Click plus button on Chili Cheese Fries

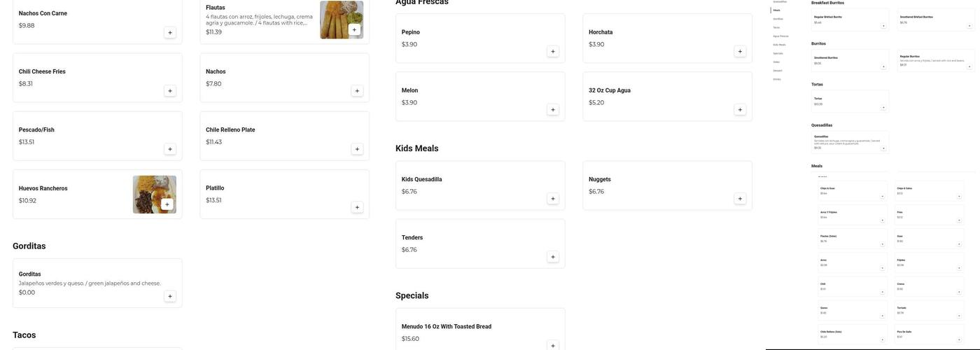pyautogui.click(x=170, y=91)
